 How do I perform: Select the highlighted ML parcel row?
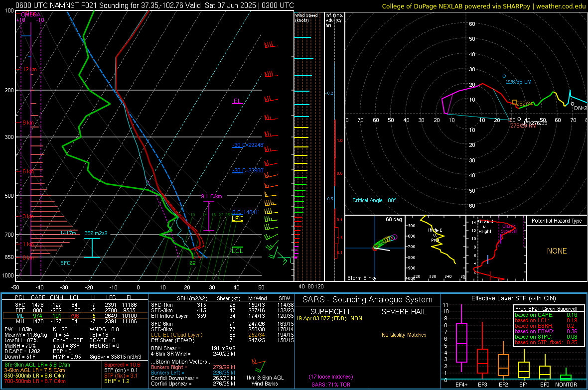pos(75,316)
